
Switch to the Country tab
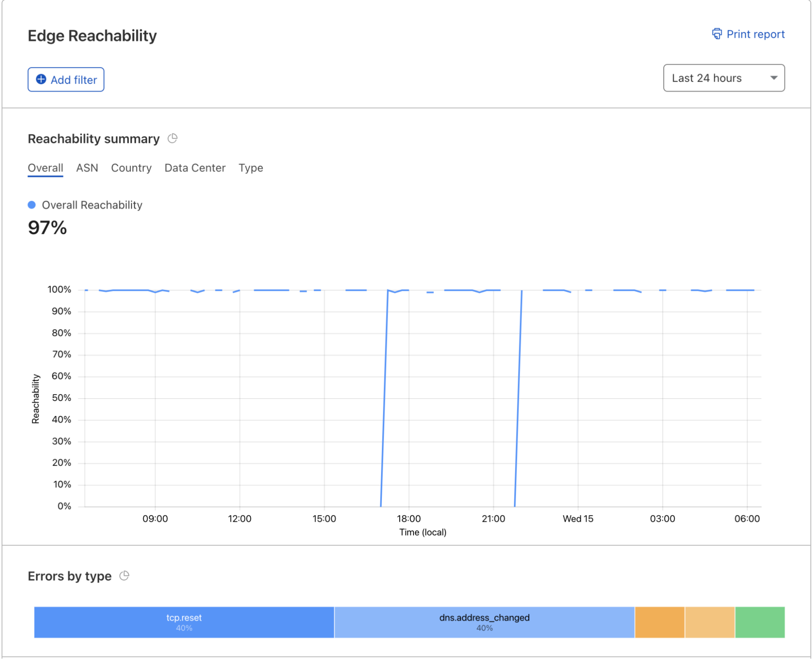[131, 168]
